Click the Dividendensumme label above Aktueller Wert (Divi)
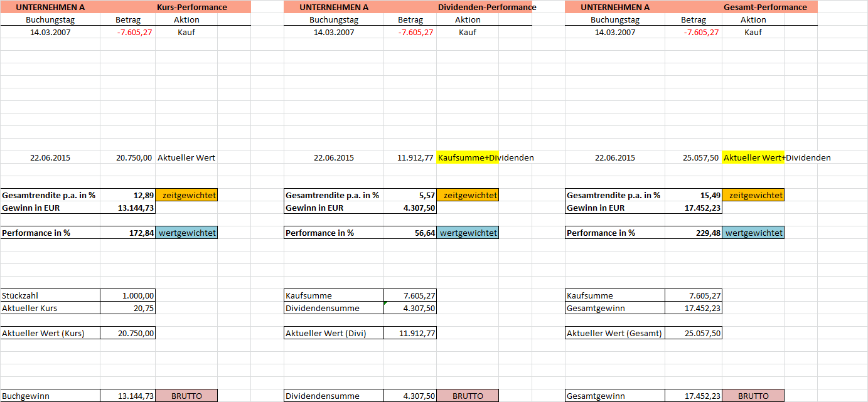Image resolution: width=868 pixels, height=402 pixels. pyautogui.click(x=334, y=308)
